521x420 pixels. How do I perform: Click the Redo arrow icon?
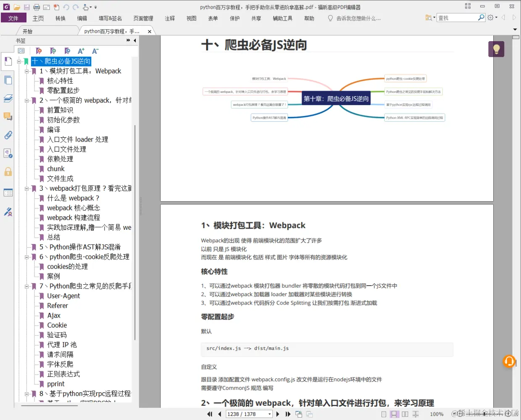click(x=76, y=7)
